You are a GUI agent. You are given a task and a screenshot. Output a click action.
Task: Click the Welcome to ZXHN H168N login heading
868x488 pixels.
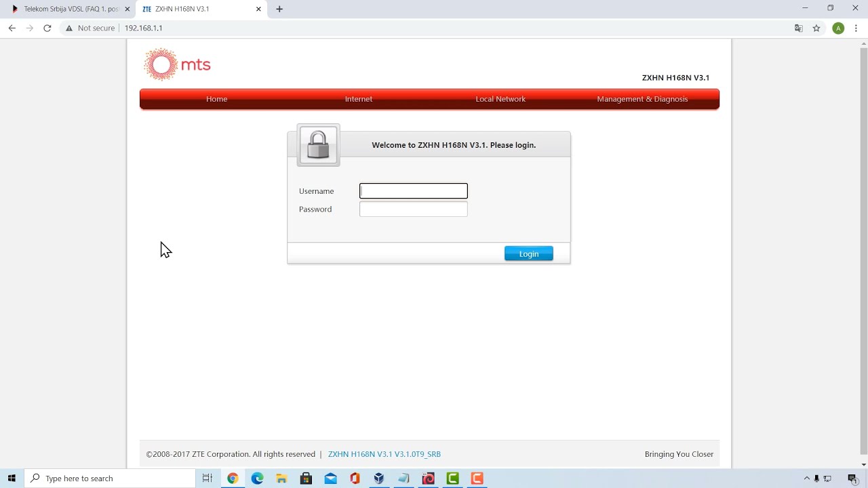pos(454,145)
